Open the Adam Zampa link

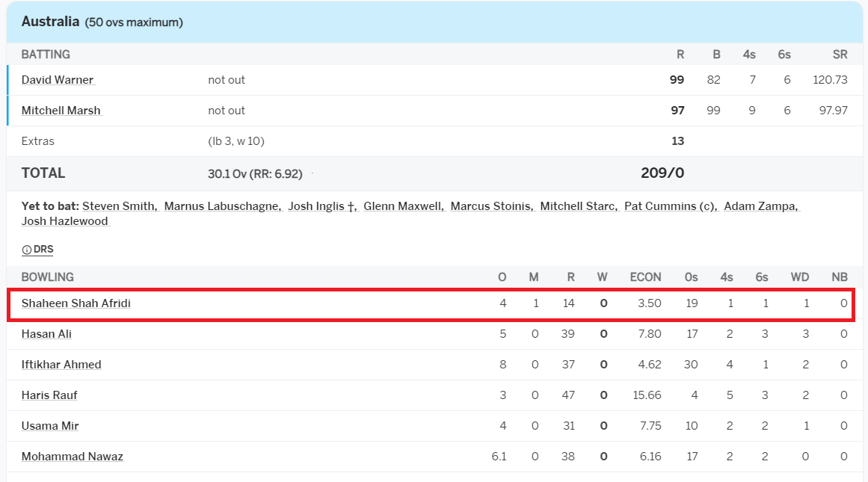coord(761,206)
